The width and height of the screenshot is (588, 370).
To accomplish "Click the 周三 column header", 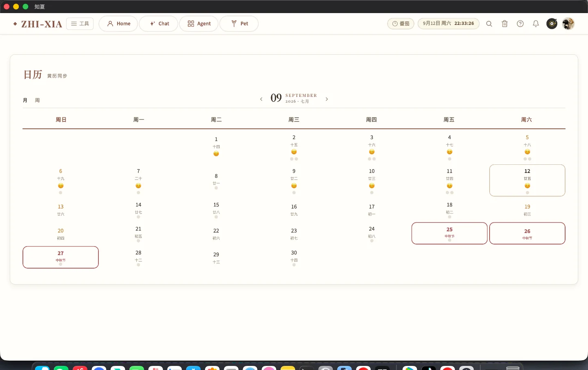I will 294,120.
